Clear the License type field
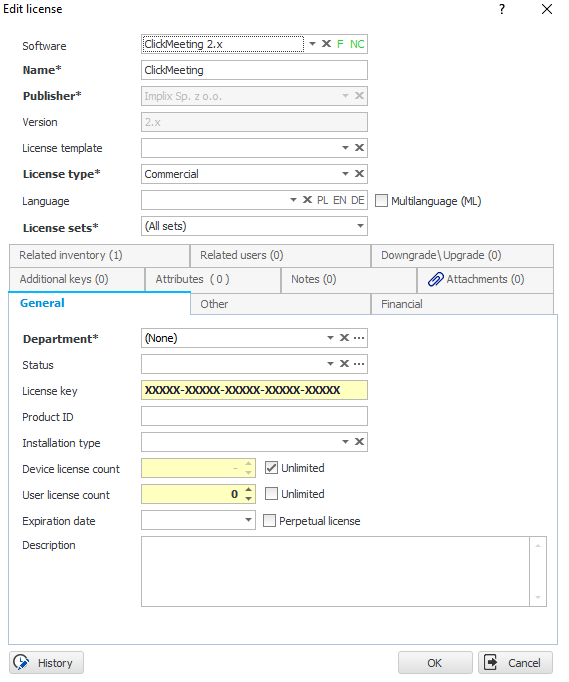569x682 pixels. coord(359,174)
